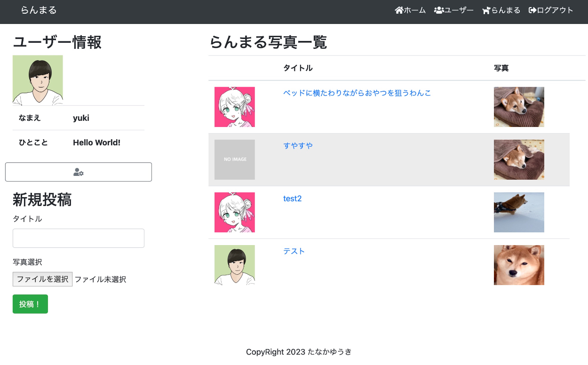Go to the ホーム menu item
The height and width of the screenshot is (365, 588).
coord(415,10)
